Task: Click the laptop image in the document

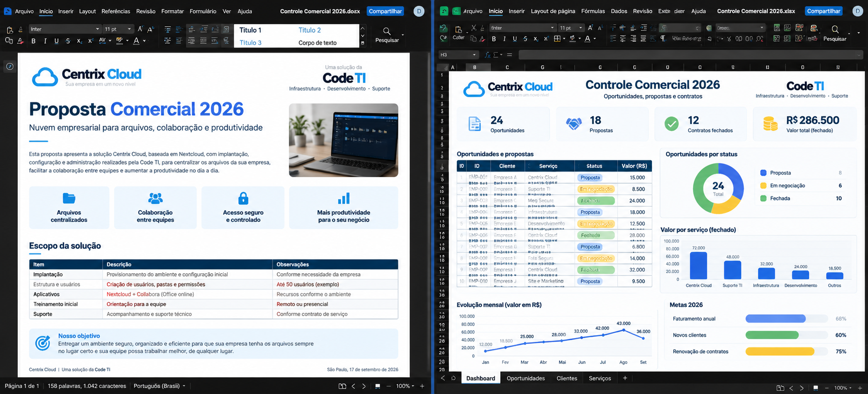Action: pyautogui.click(x=343, y=140)
